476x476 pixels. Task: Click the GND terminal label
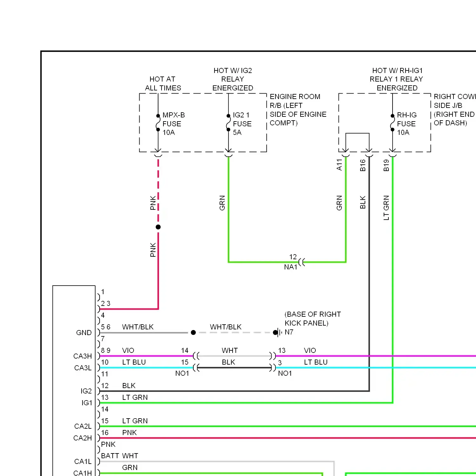(84, 333)
